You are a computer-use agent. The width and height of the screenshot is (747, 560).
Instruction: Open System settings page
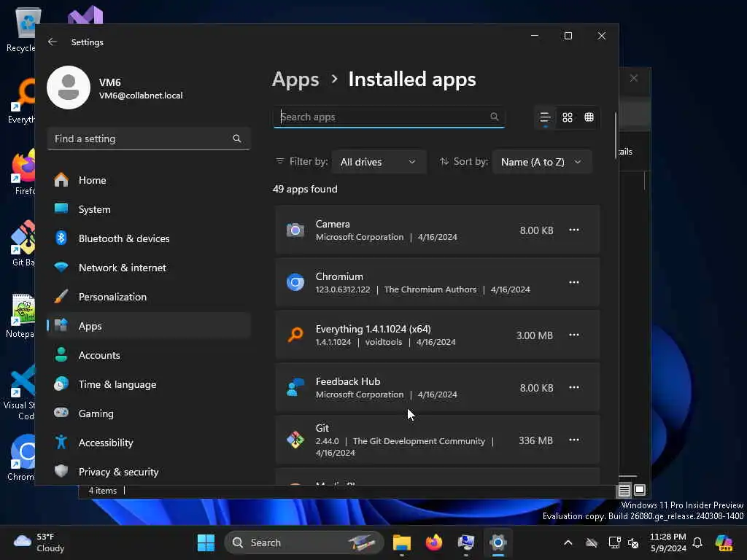pyautogui.click(x=149, y=209)
